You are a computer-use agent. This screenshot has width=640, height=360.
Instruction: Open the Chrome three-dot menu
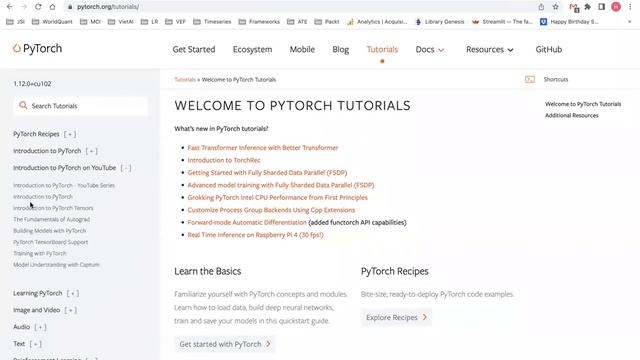(630, 7)
